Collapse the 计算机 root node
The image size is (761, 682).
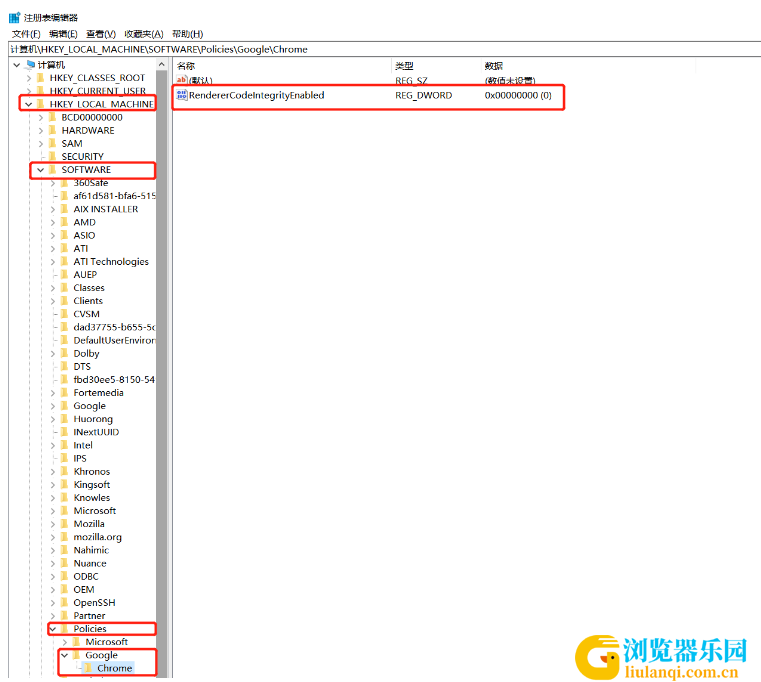(17, 65)
